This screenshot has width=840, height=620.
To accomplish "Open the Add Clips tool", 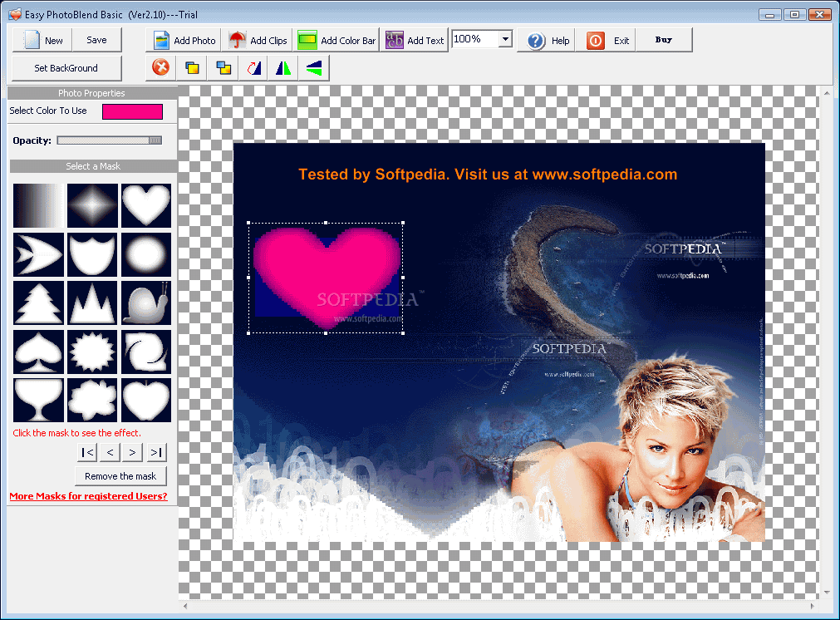I will (x=257, y=40).
